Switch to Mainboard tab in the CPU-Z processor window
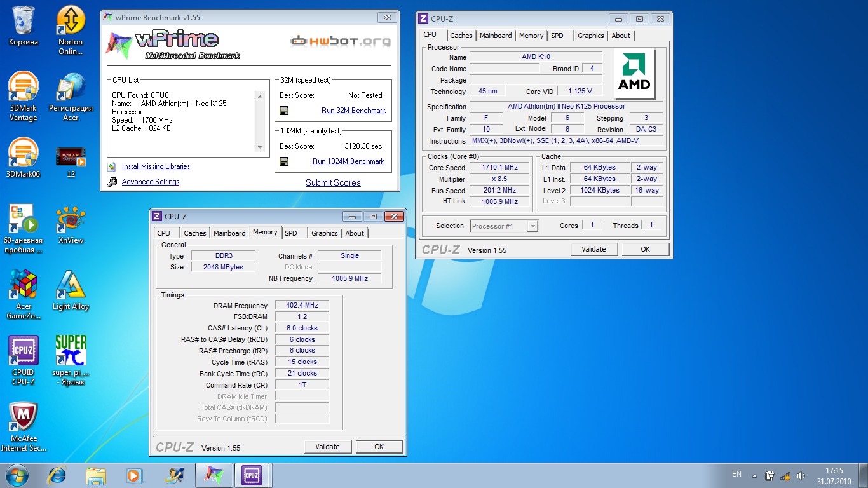 click(x=496, y=36)
